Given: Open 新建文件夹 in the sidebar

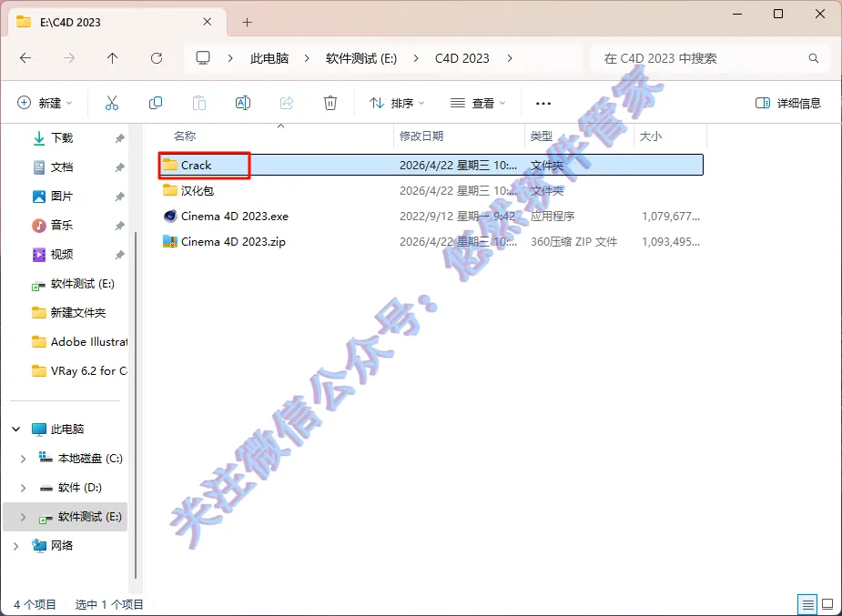Looking at the screenshot, I should coord(78,312).
